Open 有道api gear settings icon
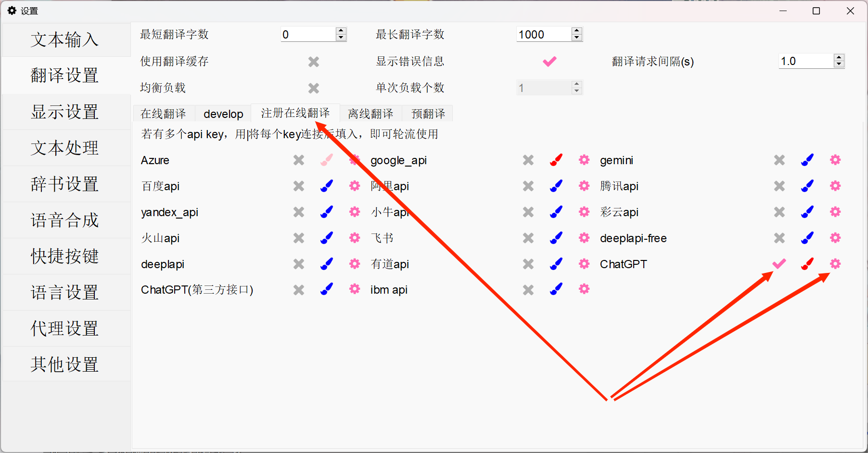The width and height of the screenshot is (868, 453). [584, 264]
